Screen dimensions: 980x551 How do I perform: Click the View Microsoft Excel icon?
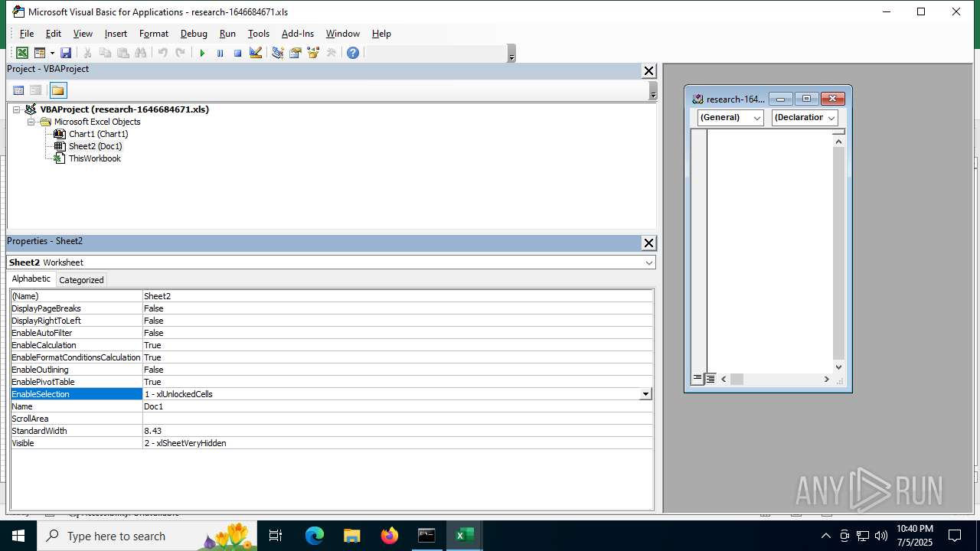(x=22, y=53)
